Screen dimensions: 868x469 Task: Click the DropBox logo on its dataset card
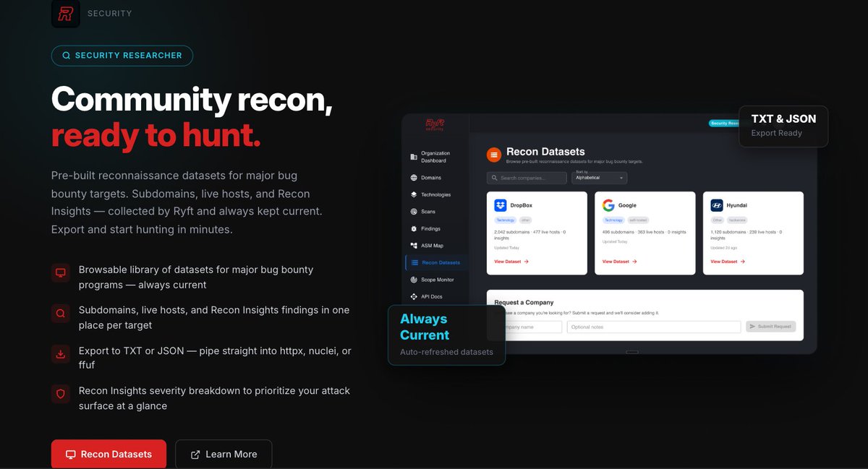click(500, 205)
